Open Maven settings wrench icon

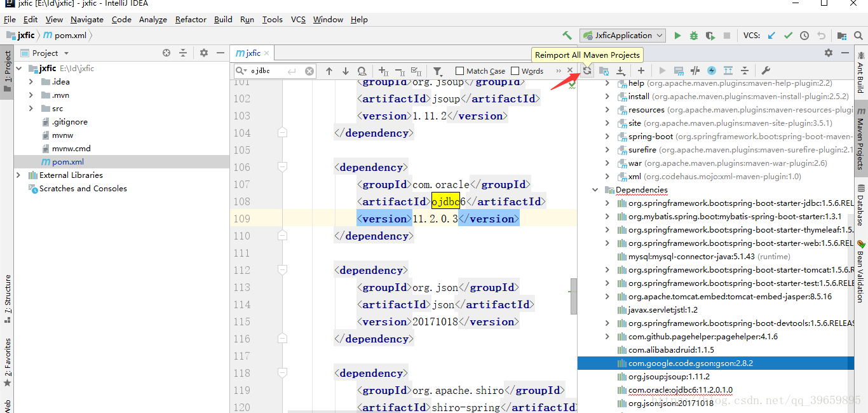[766, 71]
